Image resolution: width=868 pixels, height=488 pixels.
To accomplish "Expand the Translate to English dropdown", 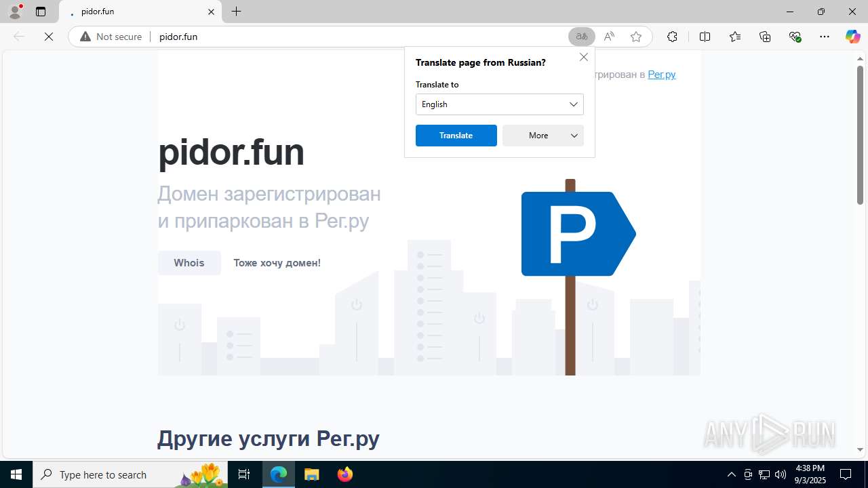I will [499, 104].
